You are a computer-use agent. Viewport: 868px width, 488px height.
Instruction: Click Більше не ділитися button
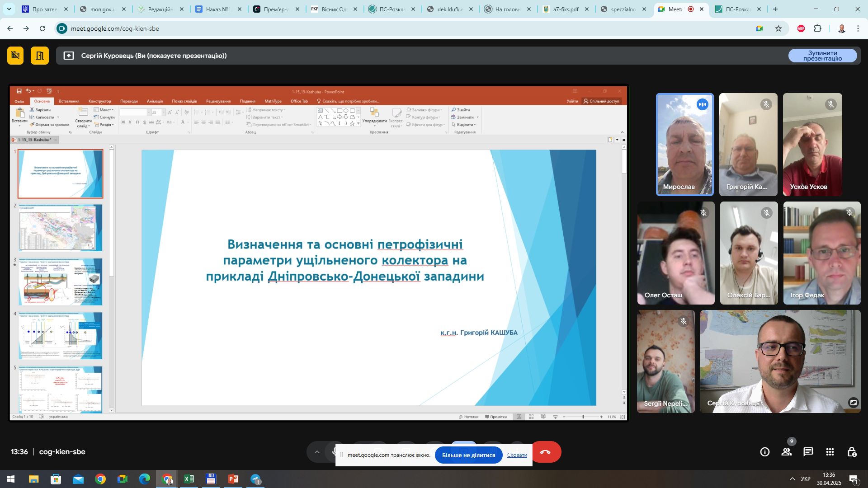pyautogui.click(x=468, y=455)
